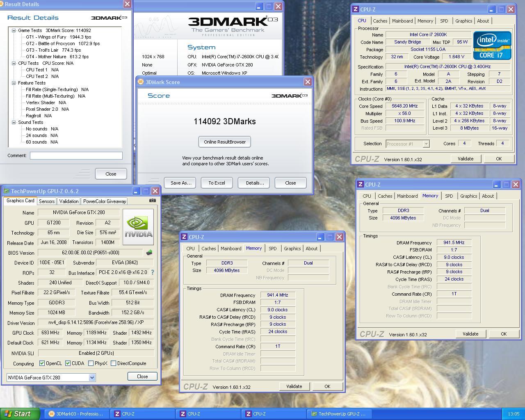Click the Intel Core i7 logo in CPU-Z

pyautogui.click(x=492, y=46)
